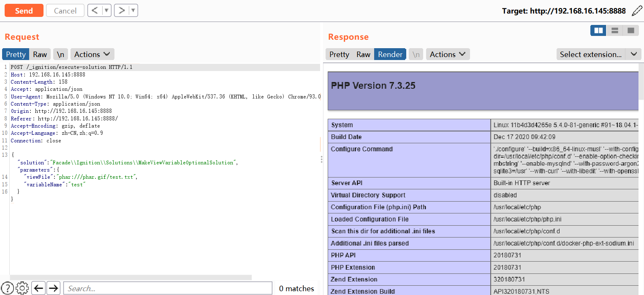The image size is (644, 295).
Task: Go to previous request in history
Action: point(95,11)
